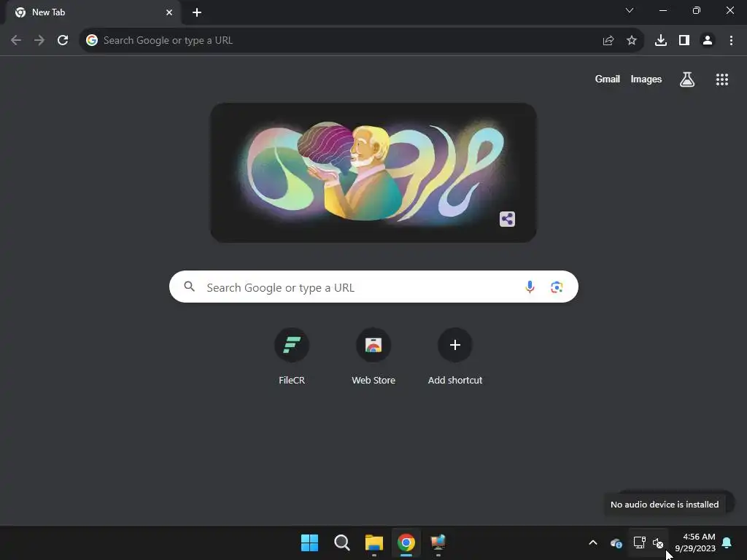Click the magnifier icon in search box
This screenshot has height=560, width=747.
click(190, 287)
